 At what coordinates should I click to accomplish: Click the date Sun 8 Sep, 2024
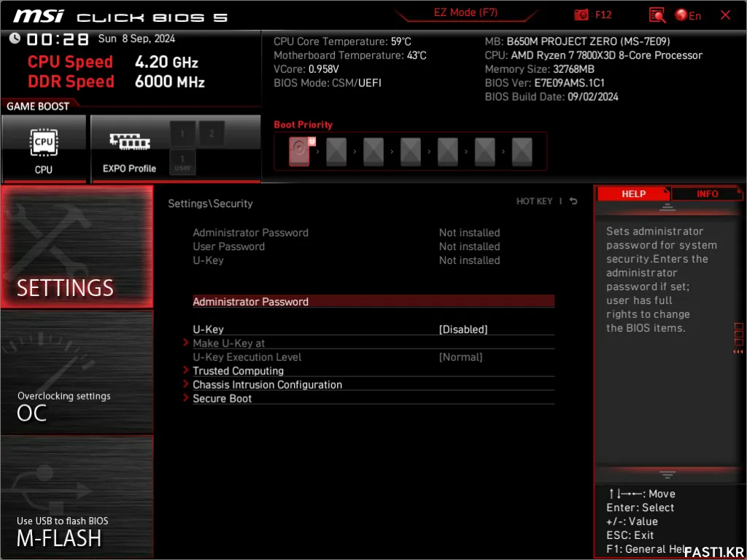136,39
